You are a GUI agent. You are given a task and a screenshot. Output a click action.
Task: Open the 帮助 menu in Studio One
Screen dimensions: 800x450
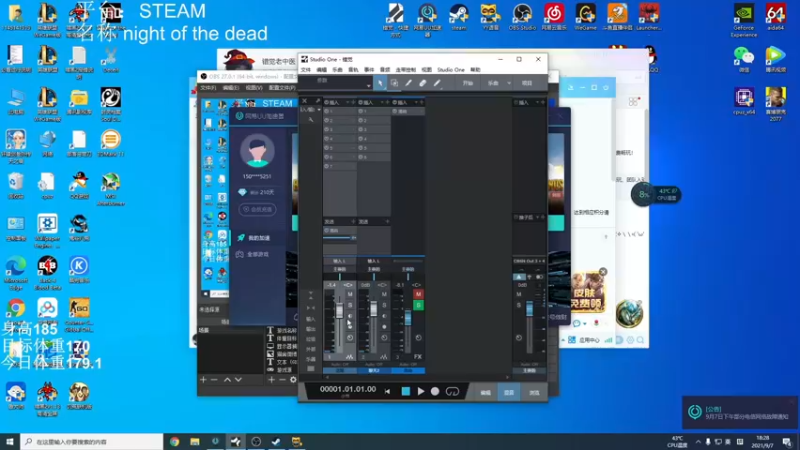click(x=475, y=70)
